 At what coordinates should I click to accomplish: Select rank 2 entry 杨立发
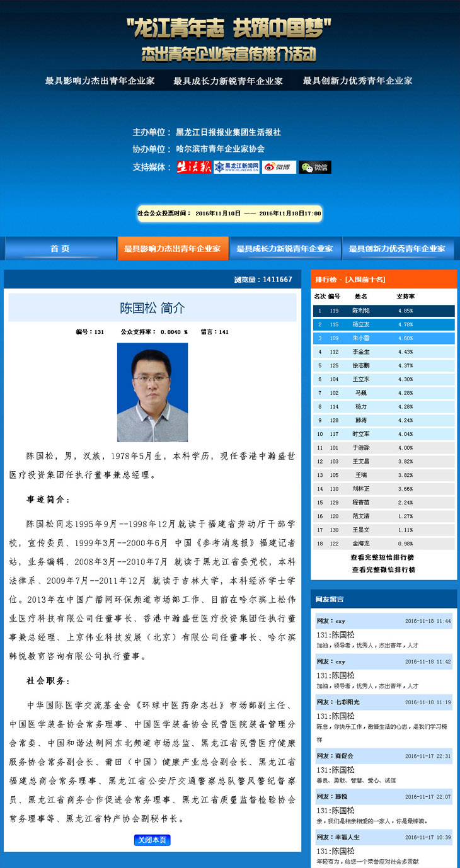tap(383, 324)
